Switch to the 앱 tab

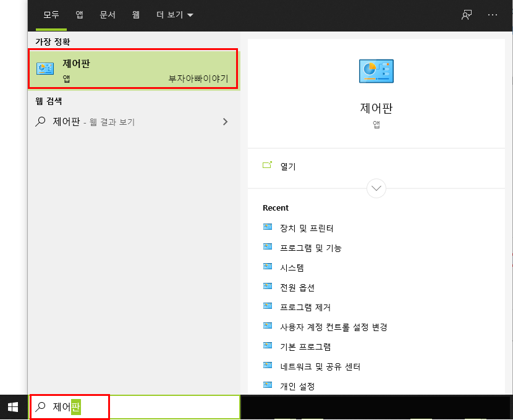[79, 15]
